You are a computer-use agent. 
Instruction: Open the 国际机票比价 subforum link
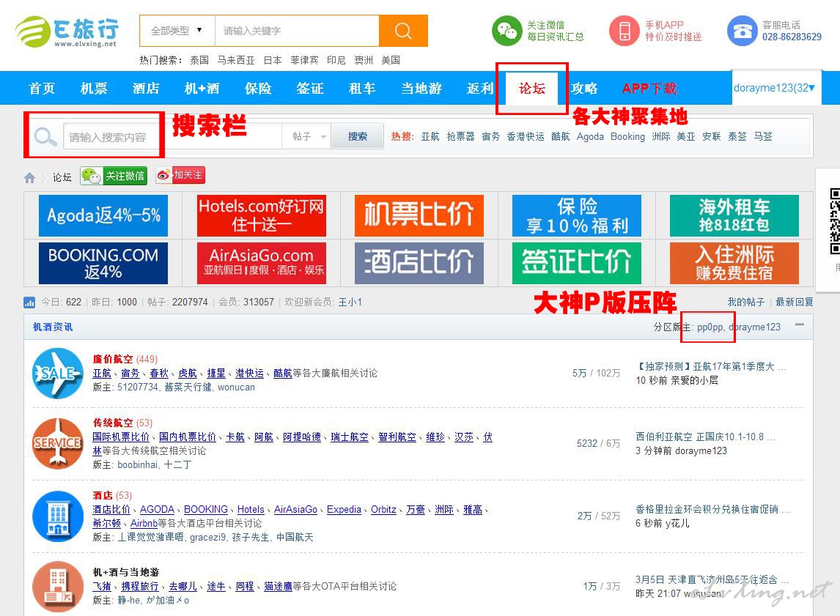click(120, 437)
